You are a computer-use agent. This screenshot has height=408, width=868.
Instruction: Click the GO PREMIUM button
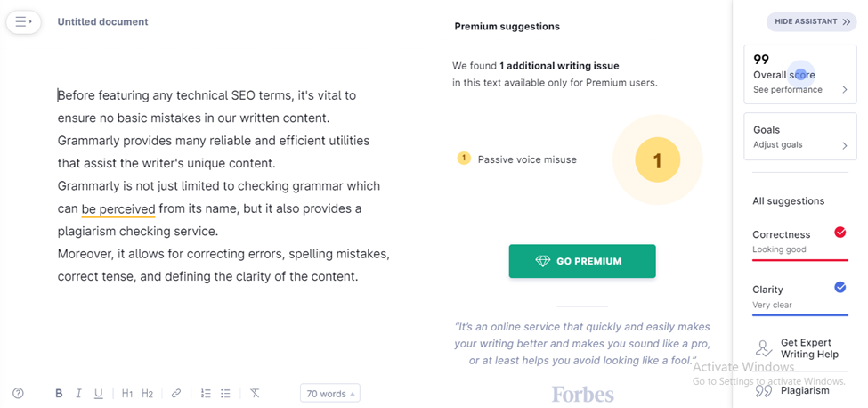(x=582, y=261)
